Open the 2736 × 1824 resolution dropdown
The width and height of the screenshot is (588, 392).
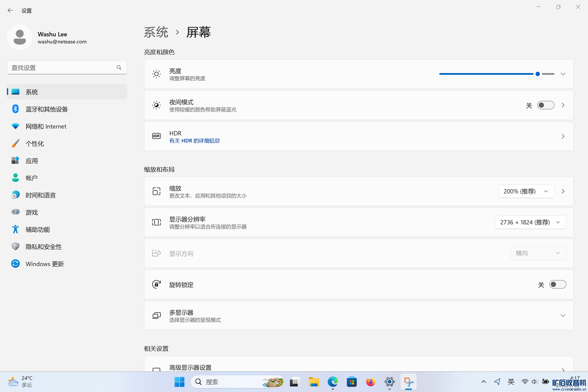[530, 222]
